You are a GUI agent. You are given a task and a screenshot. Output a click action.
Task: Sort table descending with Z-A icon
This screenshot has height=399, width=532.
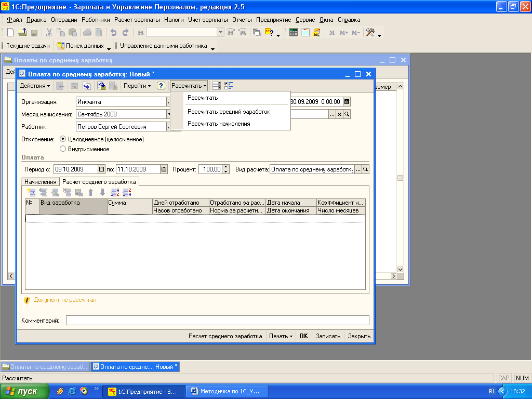tap(127, 192)
